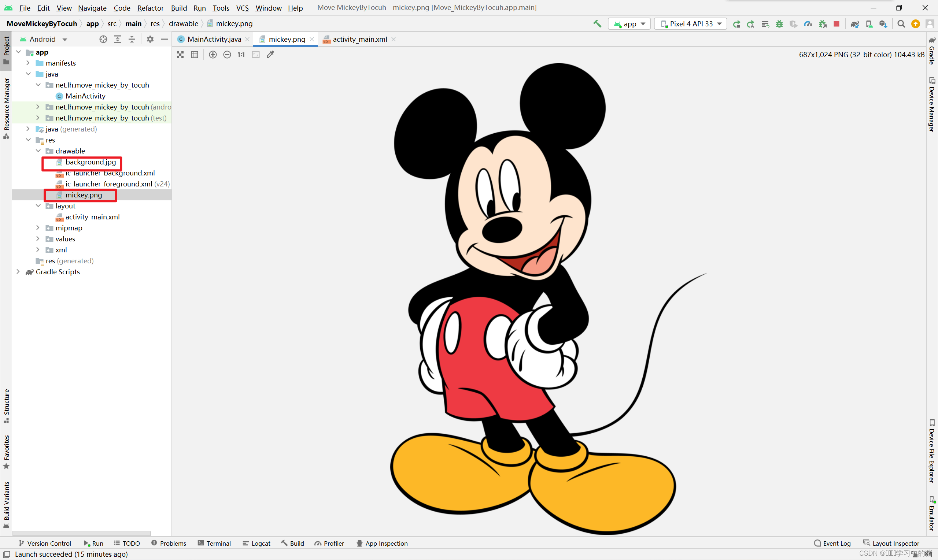Collapse all nodes in Project panel
The width and height of the screenshot is (938, 560).
132,39
